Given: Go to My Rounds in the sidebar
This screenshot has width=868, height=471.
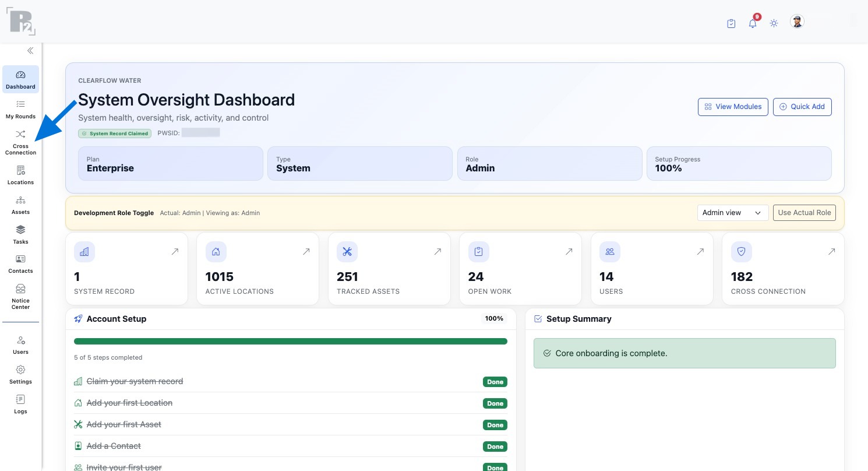Looking at the screenshot, I should (20, 109).
